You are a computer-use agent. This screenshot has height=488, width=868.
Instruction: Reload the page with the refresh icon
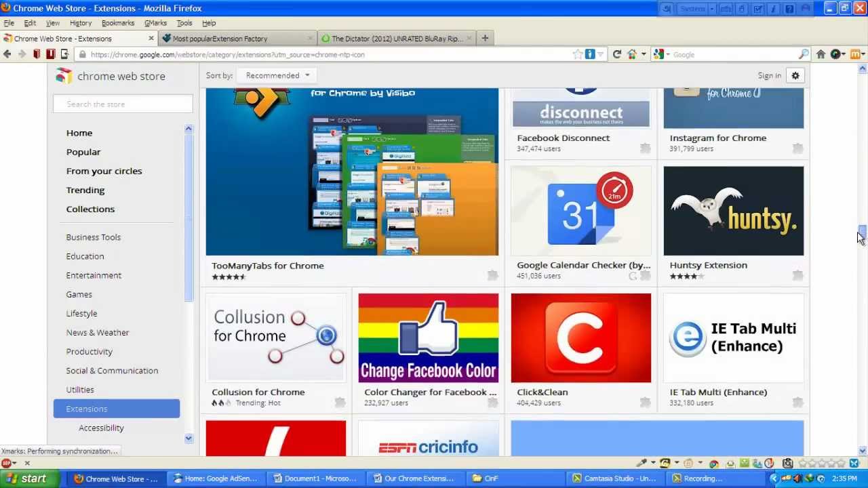coord(617,54)
